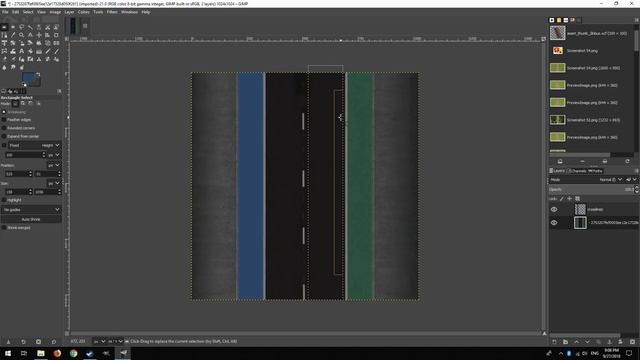Hide the bottom imported image layer
The height and width of the screenshot is (360, 640).
click(554, 223)
